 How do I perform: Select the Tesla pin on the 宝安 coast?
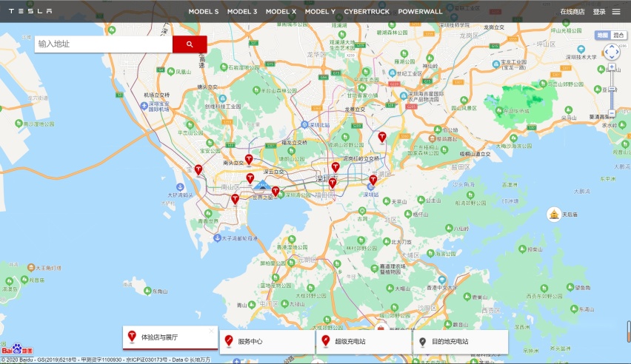pos(198,170)
